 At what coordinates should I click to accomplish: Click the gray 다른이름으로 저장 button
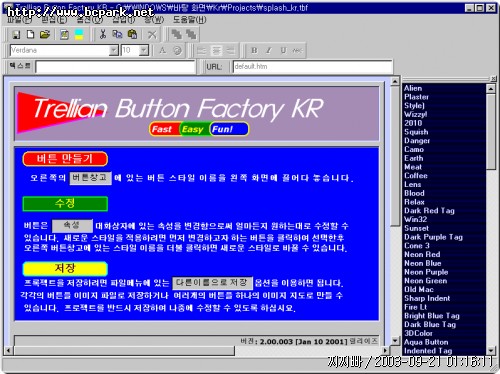[212, 283]
